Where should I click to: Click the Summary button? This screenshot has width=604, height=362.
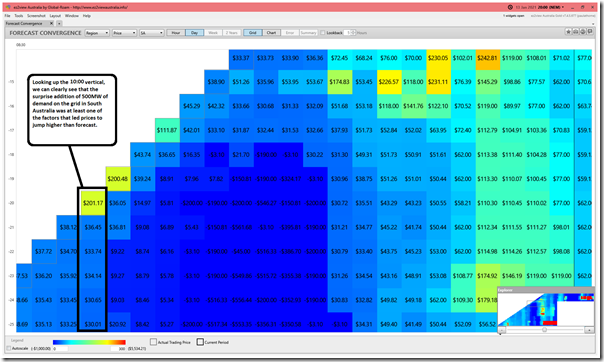(308, 33)
